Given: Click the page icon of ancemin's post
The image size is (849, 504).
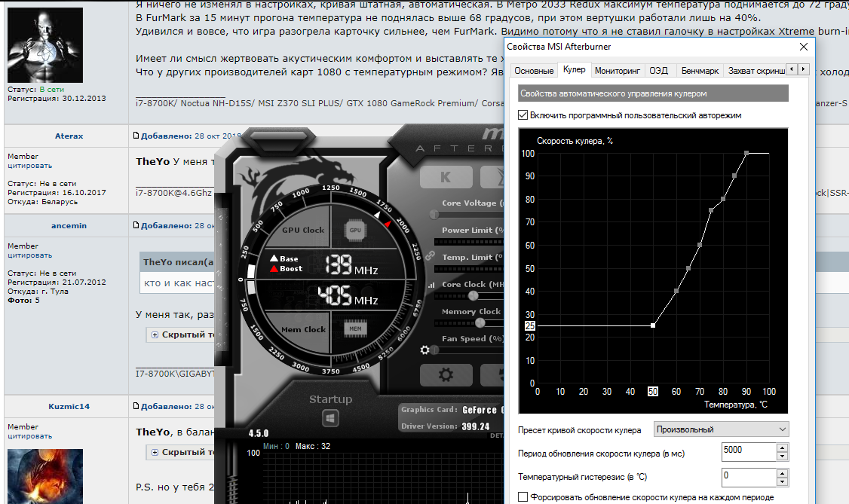Looking at the screenshot, I should 136,225.
